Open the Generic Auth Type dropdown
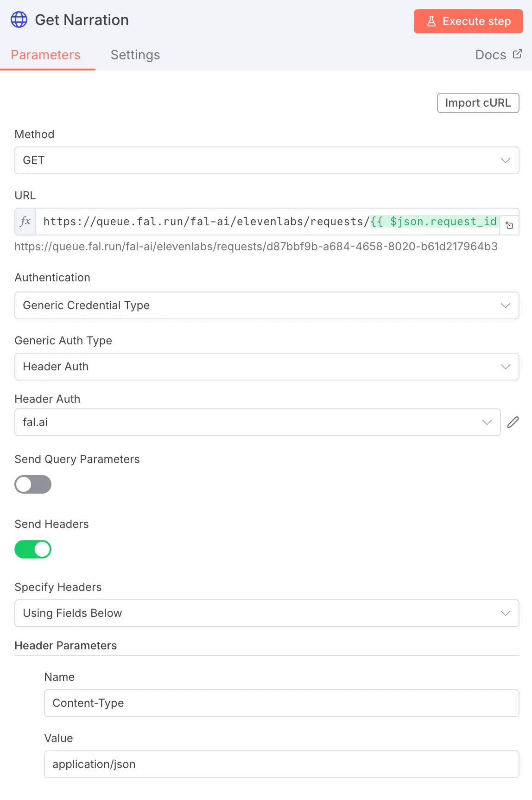Viewport: 532px width, 800px height. [x=266, y=367]
